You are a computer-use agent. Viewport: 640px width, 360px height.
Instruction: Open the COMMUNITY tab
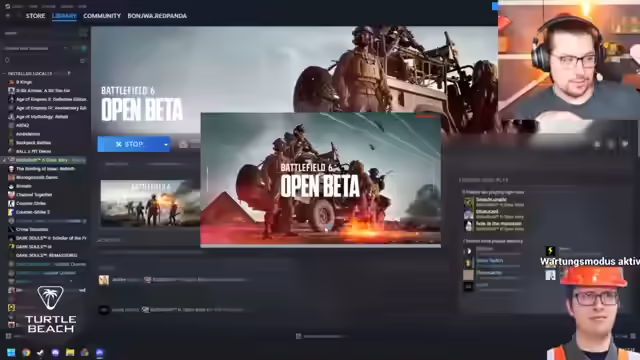(102, 16)
